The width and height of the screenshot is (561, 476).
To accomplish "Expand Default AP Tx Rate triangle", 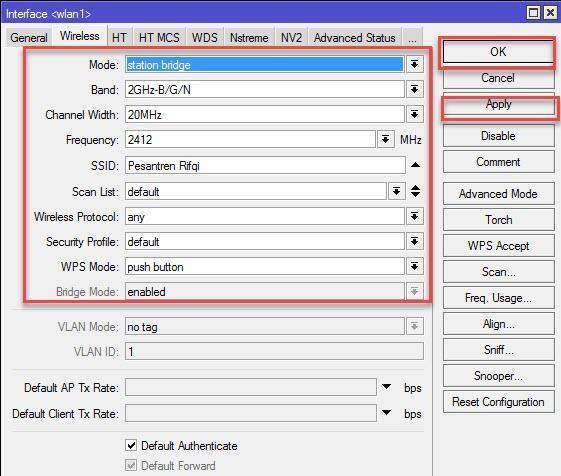I will (x=386, y=387).
